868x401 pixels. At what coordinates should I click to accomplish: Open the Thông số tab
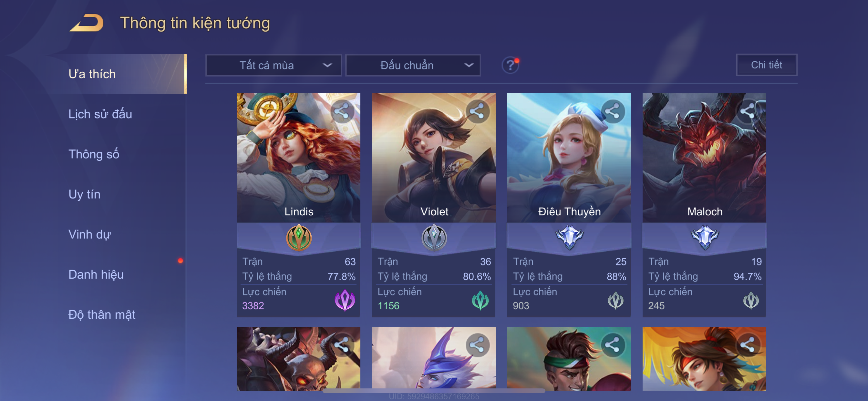click(94, 154)
